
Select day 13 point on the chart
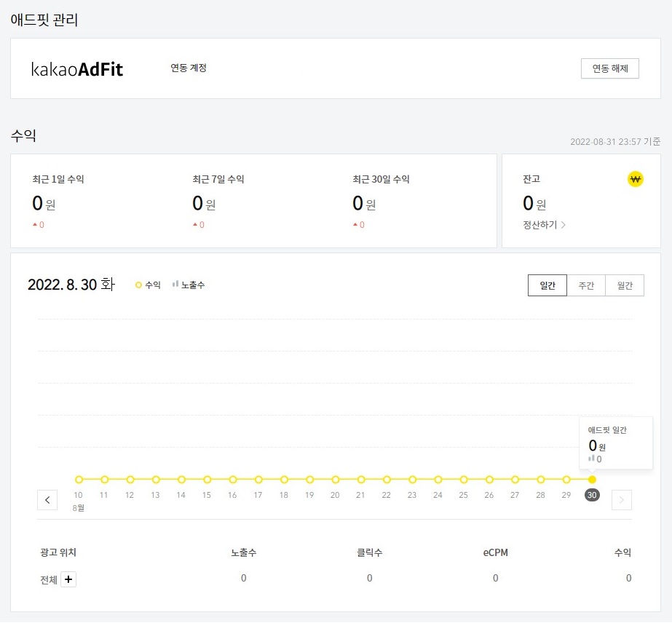click(156, 480)
